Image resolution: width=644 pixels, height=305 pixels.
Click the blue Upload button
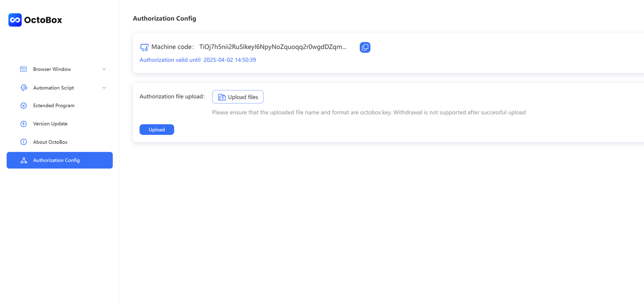(156, 130)
